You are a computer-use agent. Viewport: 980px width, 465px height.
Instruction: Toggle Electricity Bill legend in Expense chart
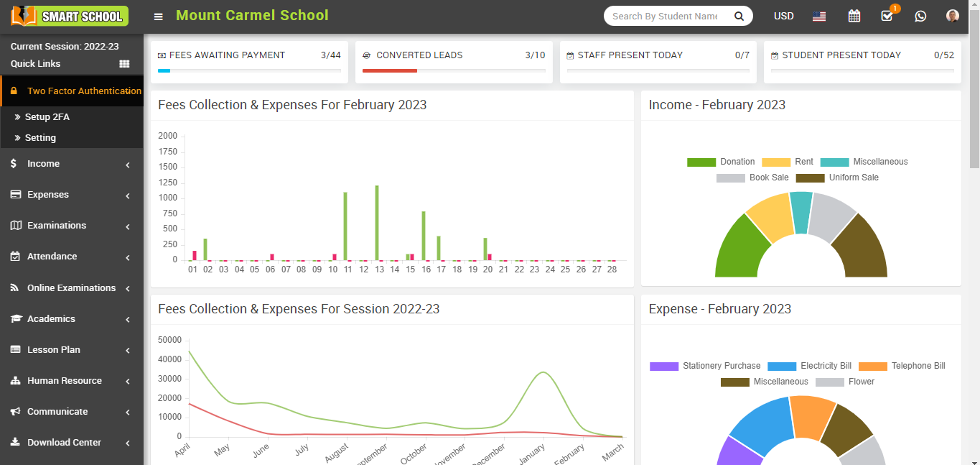tap(810, 366)
